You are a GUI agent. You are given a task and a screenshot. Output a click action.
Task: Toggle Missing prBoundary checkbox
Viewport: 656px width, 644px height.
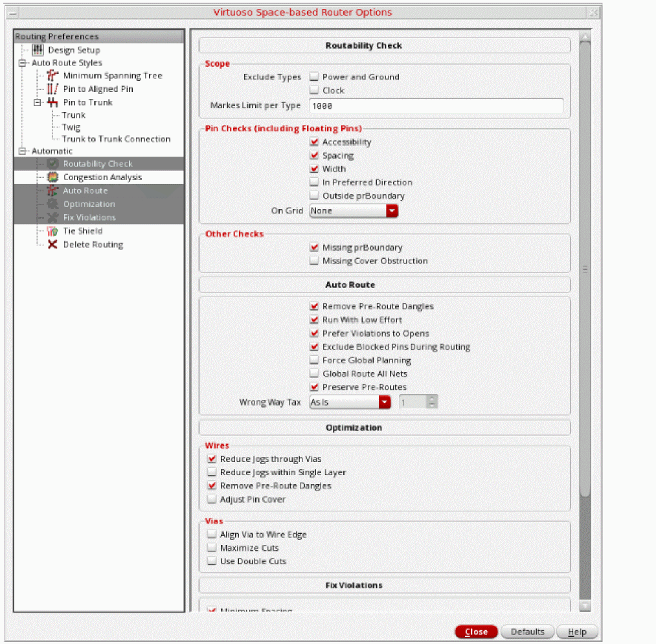[314, 247]
